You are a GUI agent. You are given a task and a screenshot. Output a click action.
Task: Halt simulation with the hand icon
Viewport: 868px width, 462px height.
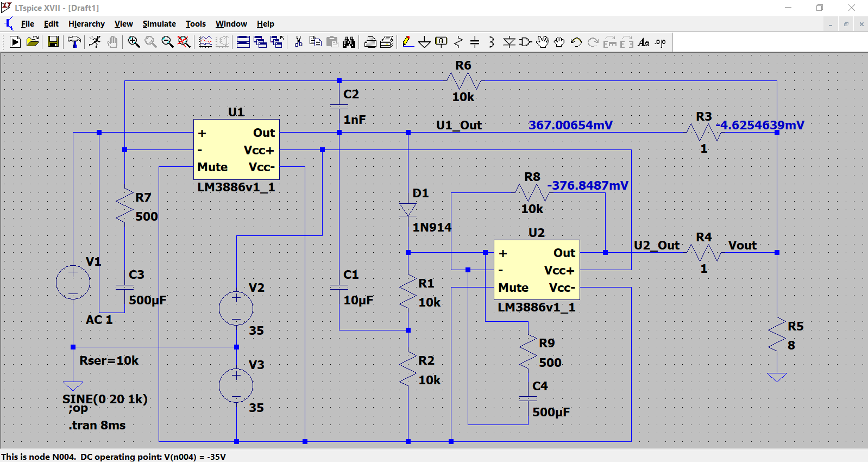[x=112, y=42]
